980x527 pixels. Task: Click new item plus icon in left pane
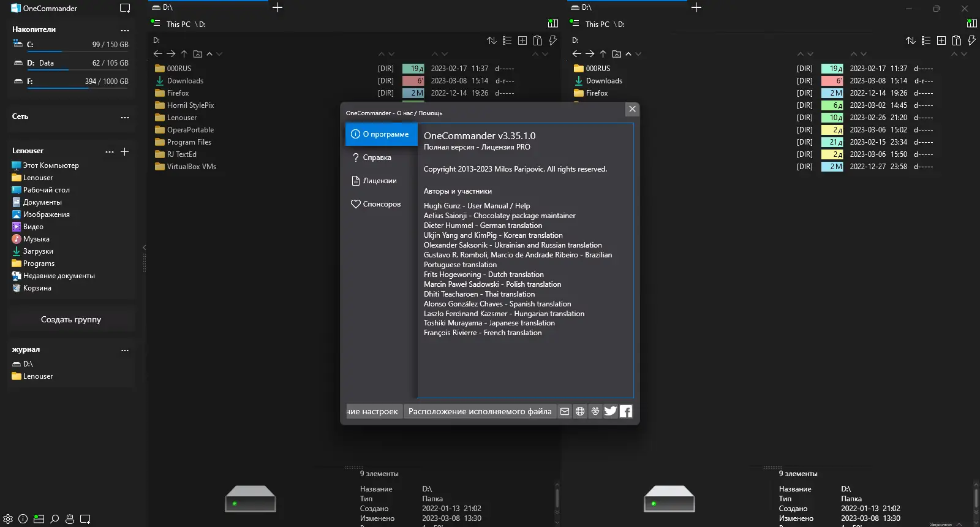pos(522,40)
